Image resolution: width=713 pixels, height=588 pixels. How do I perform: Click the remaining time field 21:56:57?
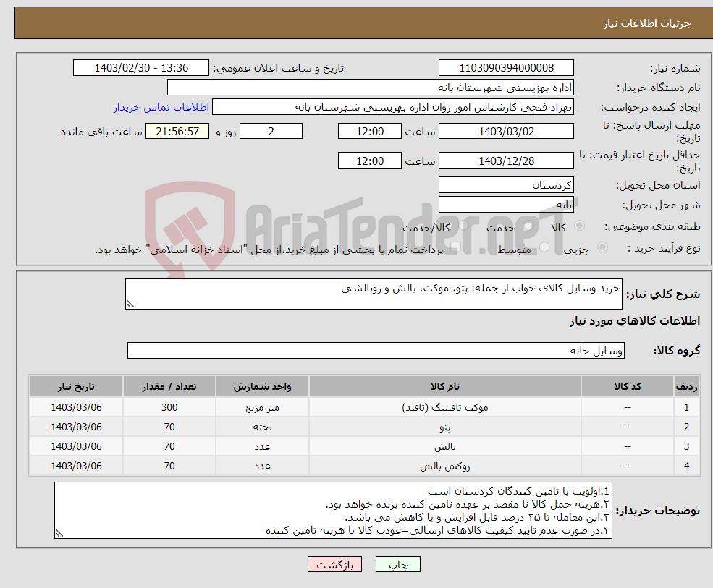click(x=177, y=132)
